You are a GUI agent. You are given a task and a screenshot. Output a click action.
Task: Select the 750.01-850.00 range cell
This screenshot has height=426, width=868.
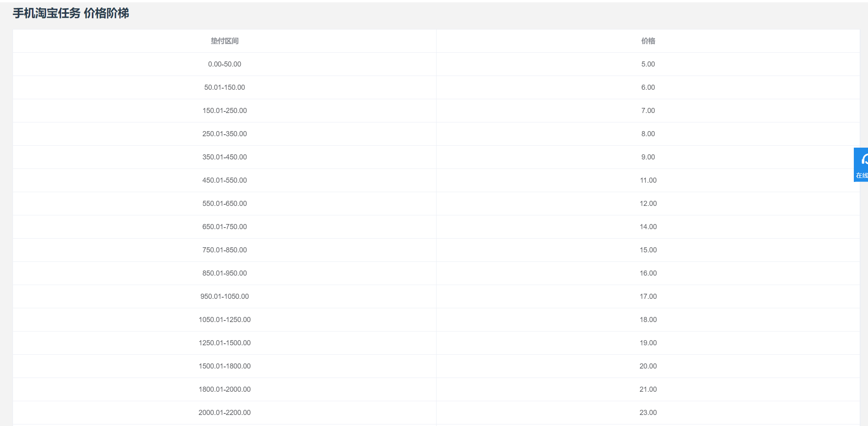coord(225,250)
